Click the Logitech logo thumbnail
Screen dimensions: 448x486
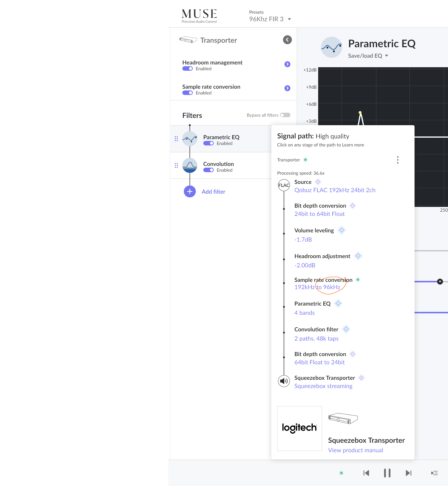pyautogui.click(x=299, y=428)
